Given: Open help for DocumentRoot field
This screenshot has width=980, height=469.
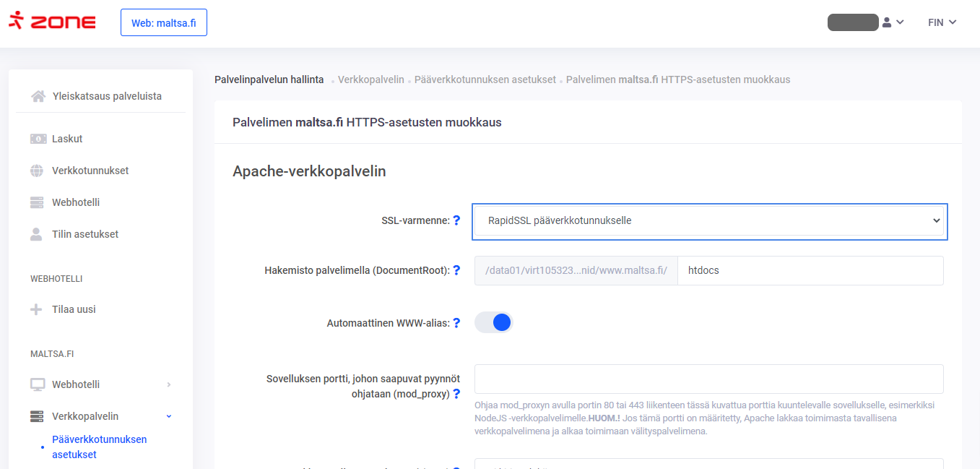Looking at the screenshot, I should (456, 270).
